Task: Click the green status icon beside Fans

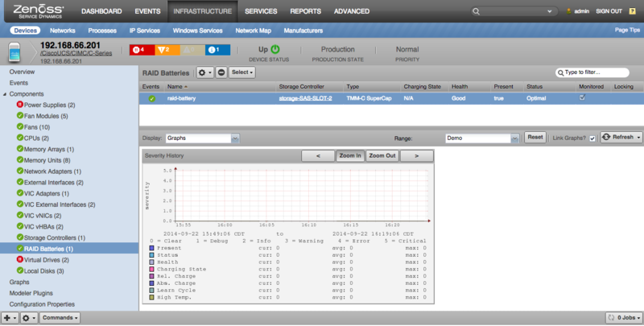Action: [19, 127]
